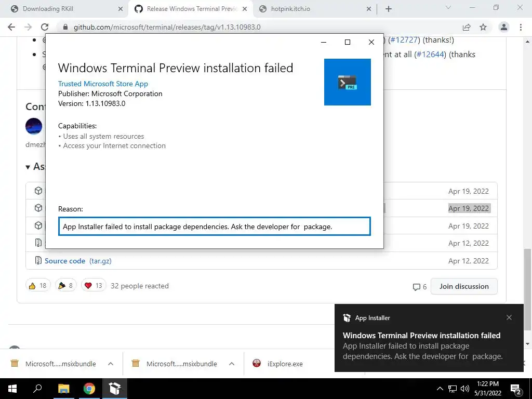532x399 pixels.
Task: Open Chrome profile avatar menu
Action: (x=504, y=27)
